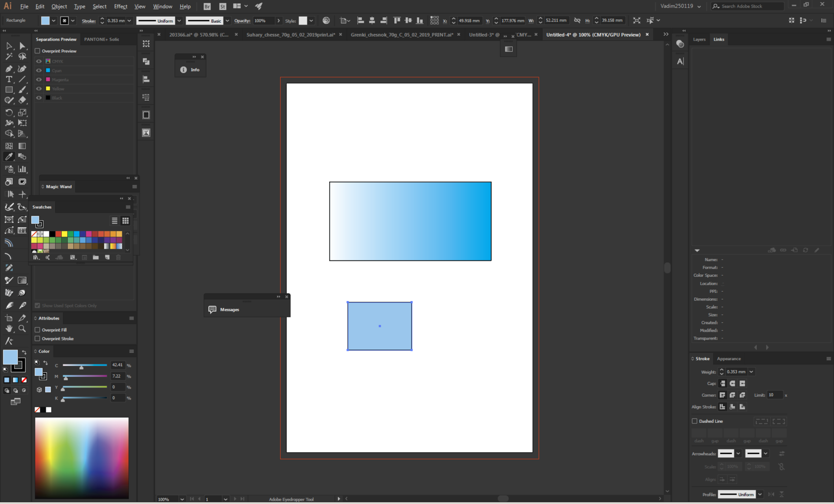Click the round cap stroke icon
Screen dimensions: 834x504
click(x=732, y=383)
